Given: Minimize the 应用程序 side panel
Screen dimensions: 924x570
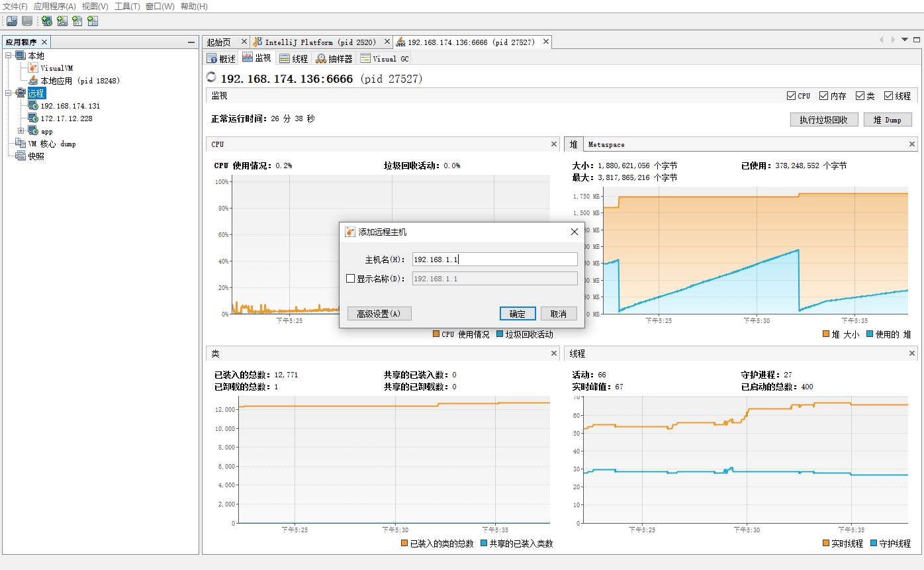Looking at the screenshot, I should point(191,42).
